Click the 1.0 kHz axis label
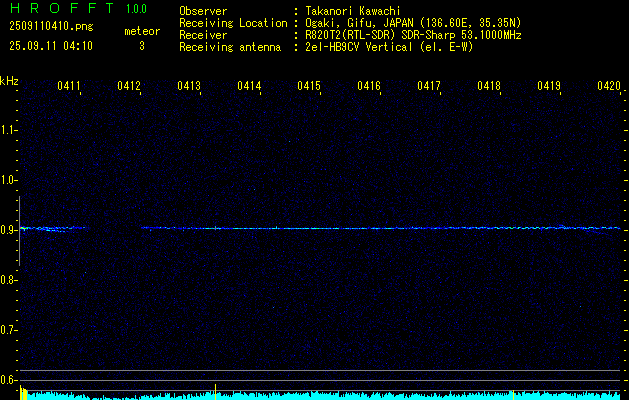 pos(8,180)
